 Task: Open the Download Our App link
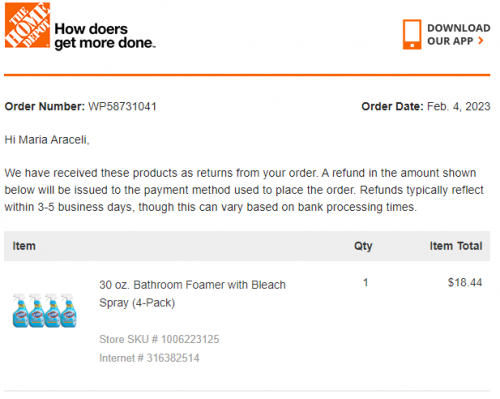click(459, 34)
